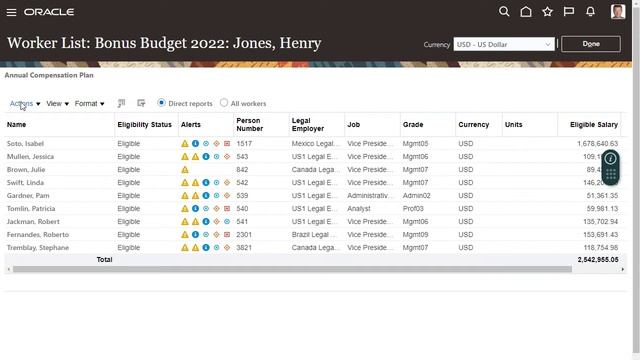Screen dimensions: 640x360
Task: Click the Annual Compensation Plan heading
Action: (x=49, y=75)
